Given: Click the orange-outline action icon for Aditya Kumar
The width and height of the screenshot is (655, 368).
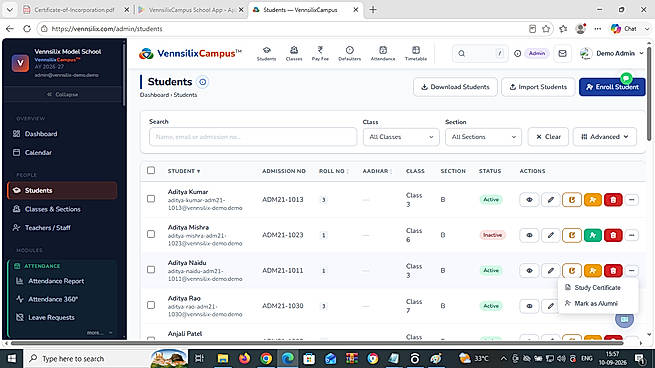Looking at the screenshot, I should click(x=571, y=200).
